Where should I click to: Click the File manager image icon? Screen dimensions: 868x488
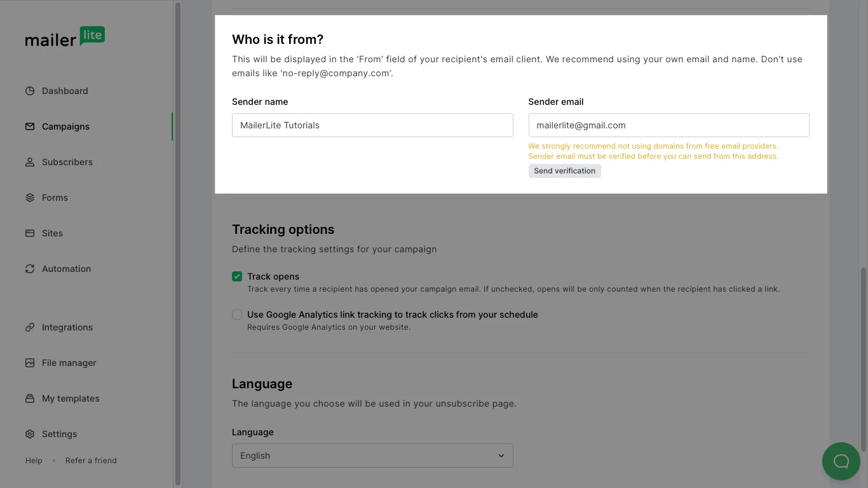30,363
